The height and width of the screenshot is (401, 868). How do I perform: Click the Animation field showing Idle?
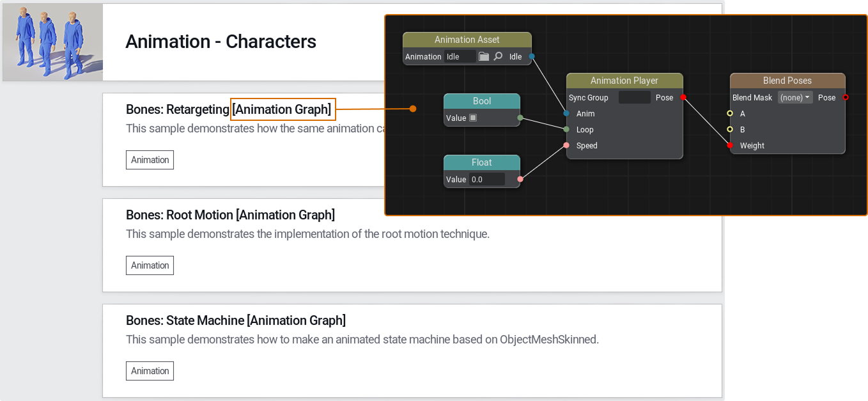pos(460,57)
